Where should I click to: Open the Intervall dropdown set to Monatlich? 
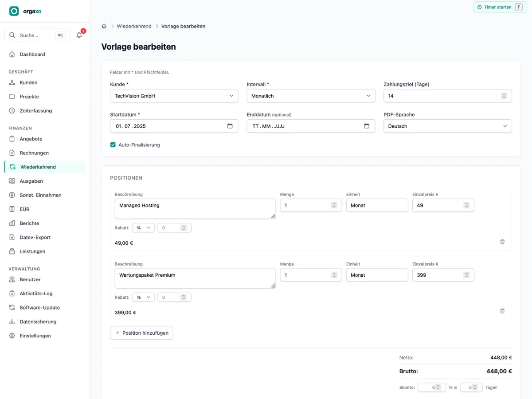point(311,96)
